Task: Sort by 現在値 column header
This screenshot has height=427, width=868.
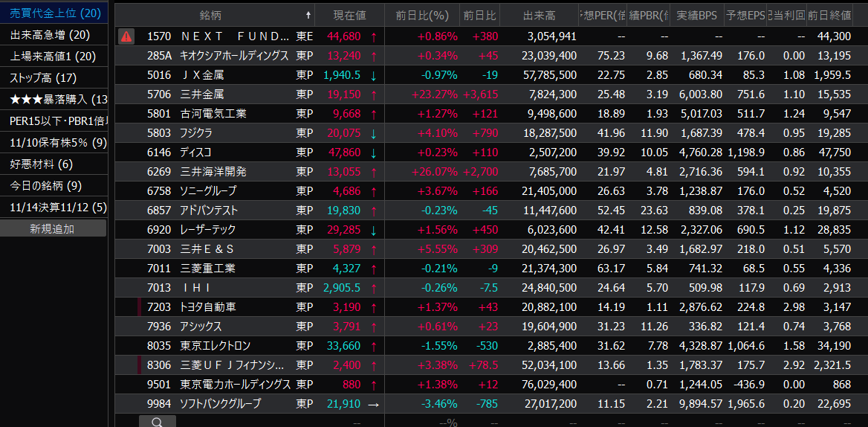Action: tap(349, 16)
